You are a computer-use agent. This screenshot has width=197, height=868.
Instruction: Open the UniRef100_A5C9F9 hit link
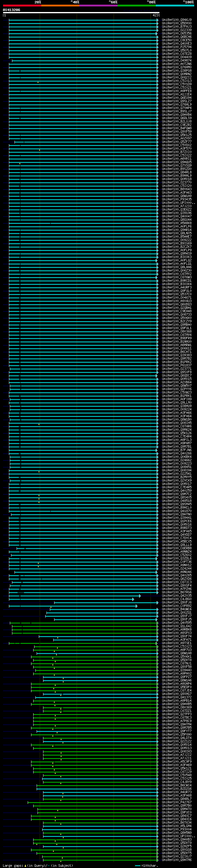pos(177,761)
